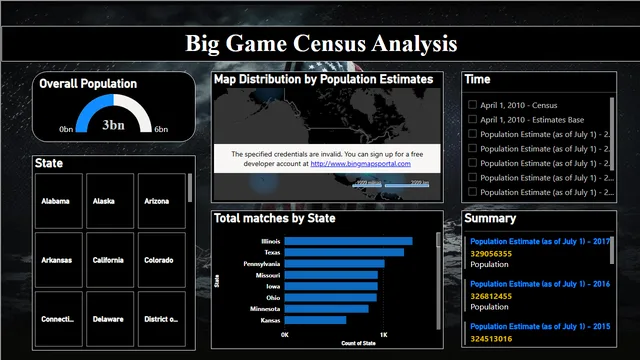This screenshot has width=640, height=360.
Task: Click the State slicer scrollbar thumb
Action: pos(190,188)
